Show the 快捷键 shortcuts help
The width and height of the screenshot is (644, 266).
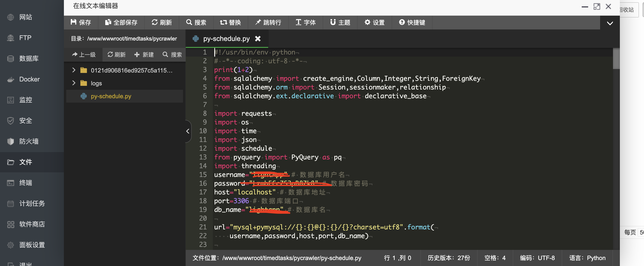(x=412, y=23)
